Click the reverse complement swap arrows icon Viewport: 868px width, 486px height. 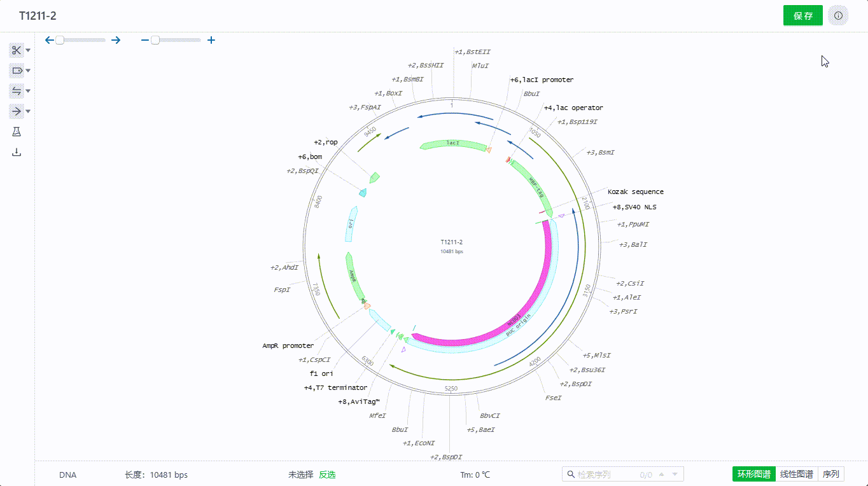click(17, 91)
